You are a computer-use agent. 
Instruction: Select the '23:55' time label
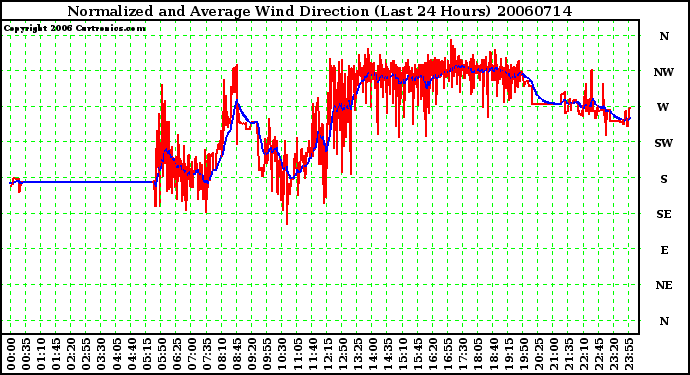(629, 354)
